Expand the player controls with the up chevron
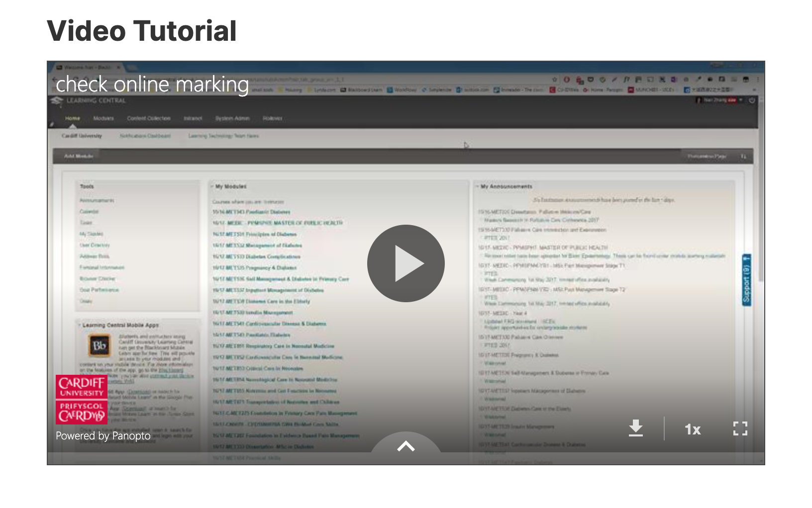The image size is (812, 508). pyautogui.click(x=406, y=445)
